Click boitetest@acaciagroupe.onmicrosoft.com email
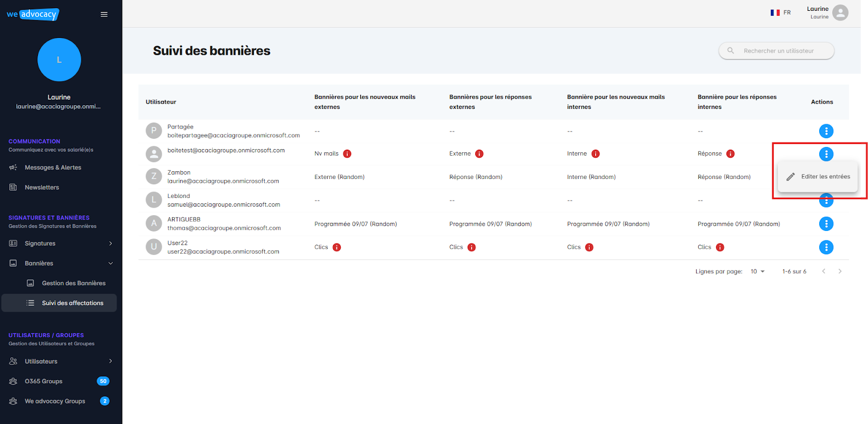868x424 pixels. (x=226, y=151)
